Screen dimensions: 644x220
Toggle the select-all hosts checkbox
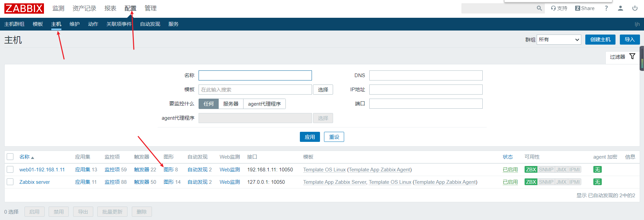10,157
